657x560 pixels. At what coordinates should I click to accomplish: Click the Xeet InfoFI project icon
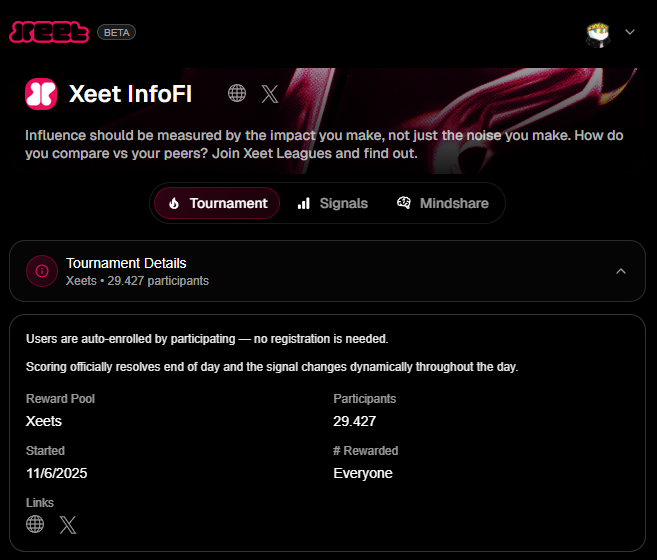point(41,94)
